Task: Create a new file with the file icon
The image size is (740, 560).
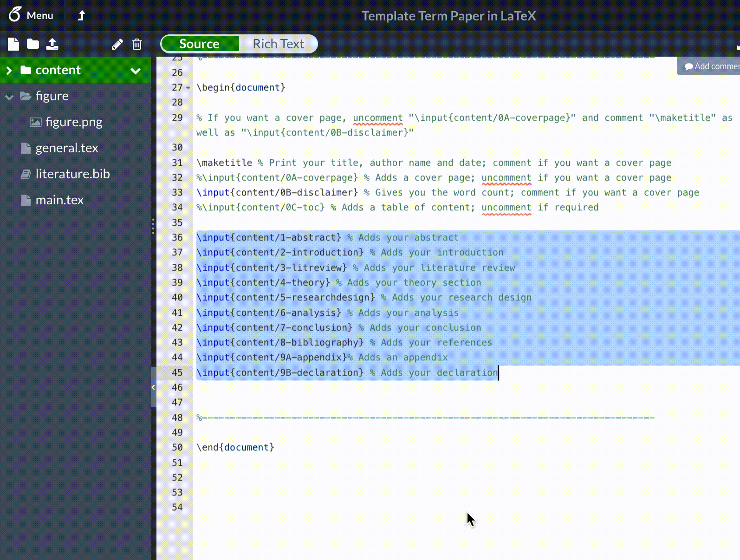Action: click(x=13, y=44)
